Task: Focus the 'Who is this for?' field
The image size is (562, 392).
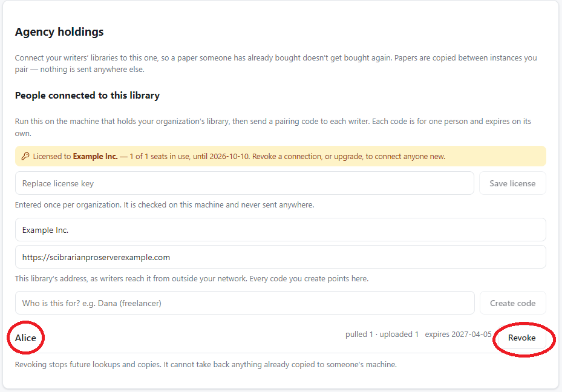Action: (245, 303)
